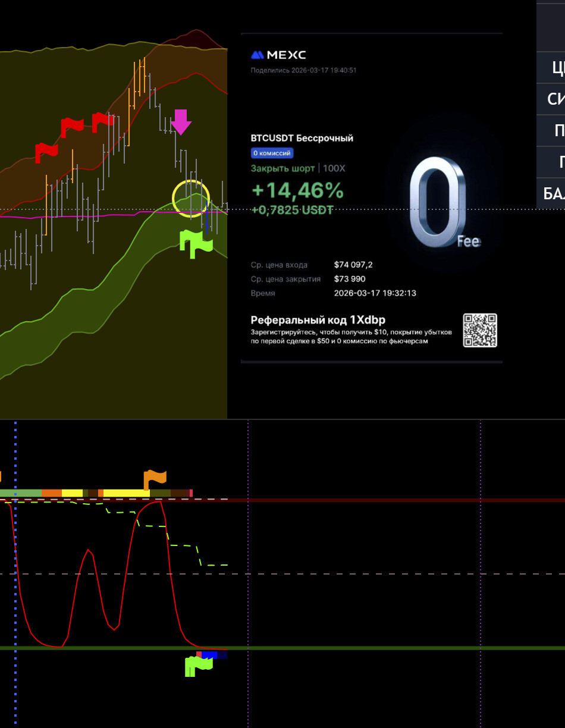Select the "Реферальный код 1Xdbp" text

click(x=318, y=320)
